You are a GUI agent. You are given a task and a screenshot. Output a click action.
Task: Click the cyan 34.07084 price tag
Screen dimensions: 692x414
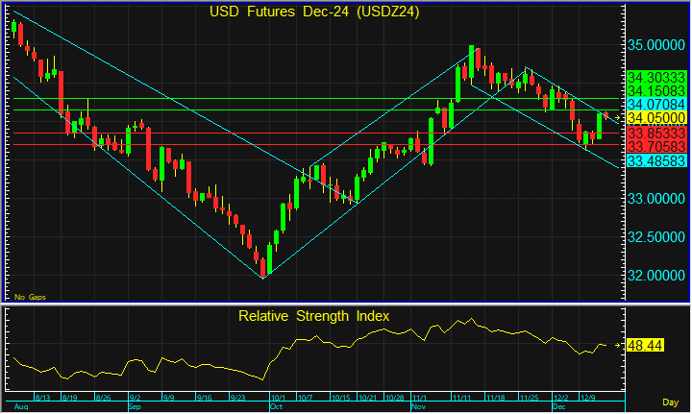(656, 104)
